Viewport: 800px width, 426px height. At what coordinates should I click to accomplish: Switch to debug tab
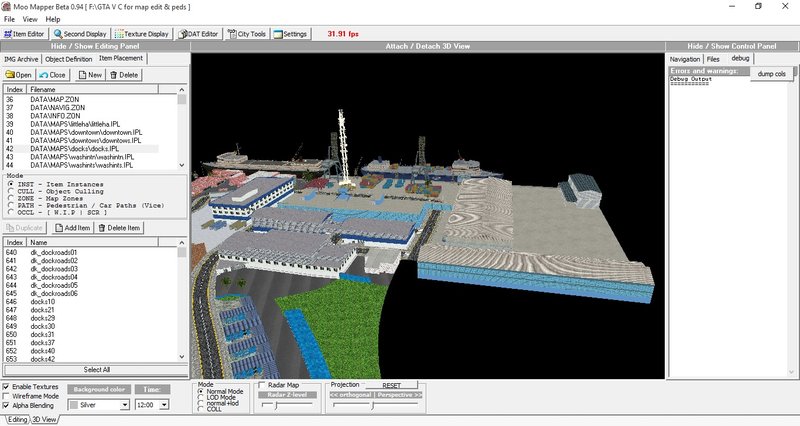(x=740, y=59)
